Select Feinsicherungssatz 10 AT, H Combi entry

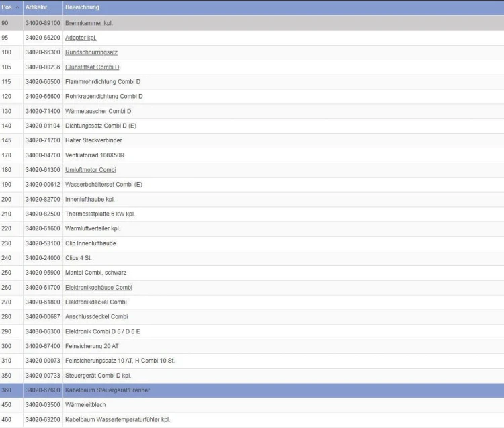[x=120, y=361]
